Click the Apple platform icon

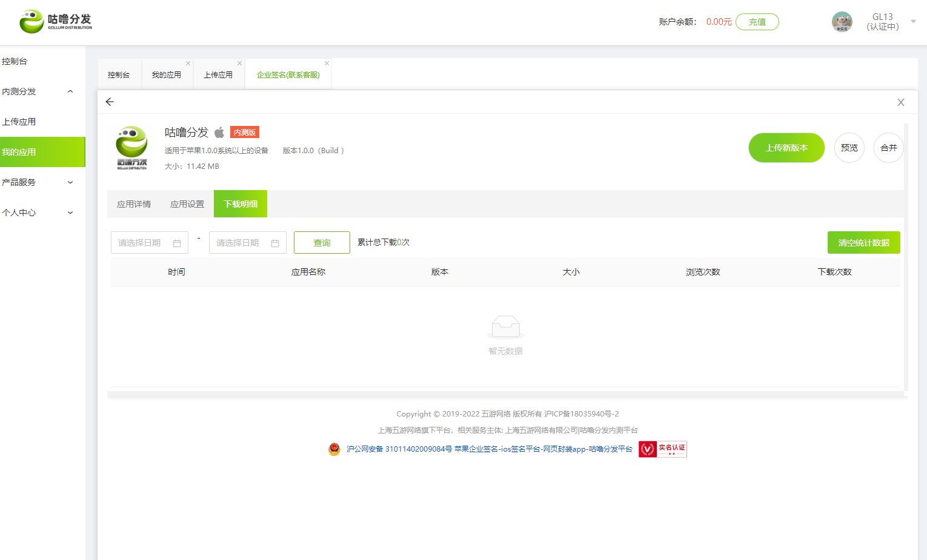(219, 132)
